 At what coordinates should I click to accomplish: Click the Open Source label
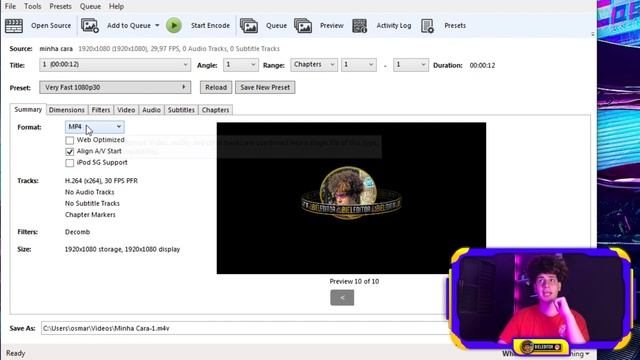click(x=51, y=25)
